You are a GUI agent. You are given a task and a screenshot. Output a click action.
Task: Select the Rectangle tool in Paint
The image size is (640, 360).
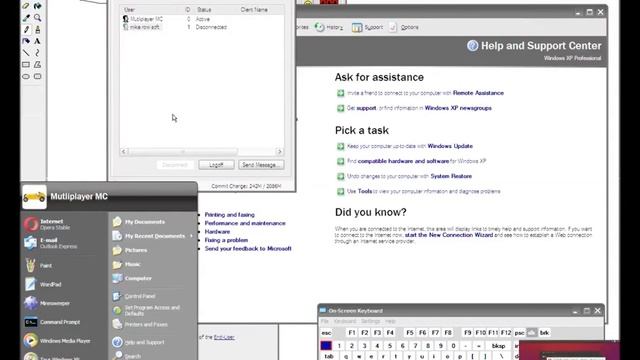[26, 64]
